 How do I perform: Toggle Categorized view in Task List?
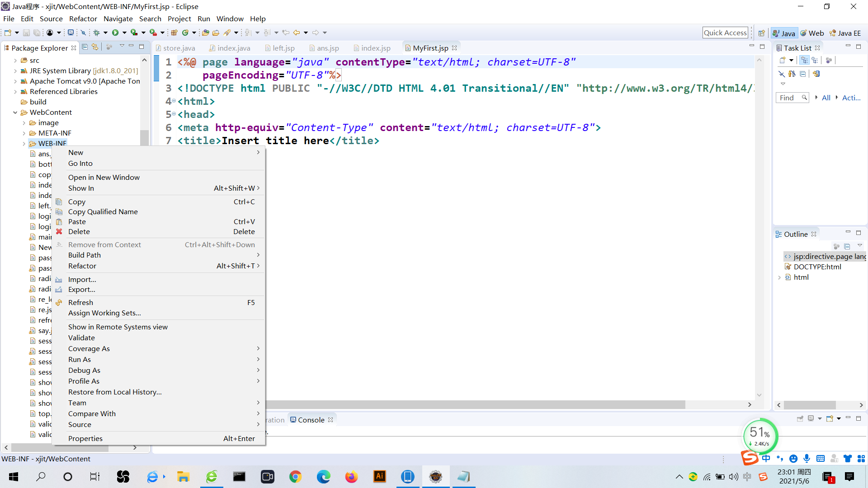pyautogui.click(x=804, y=60)
